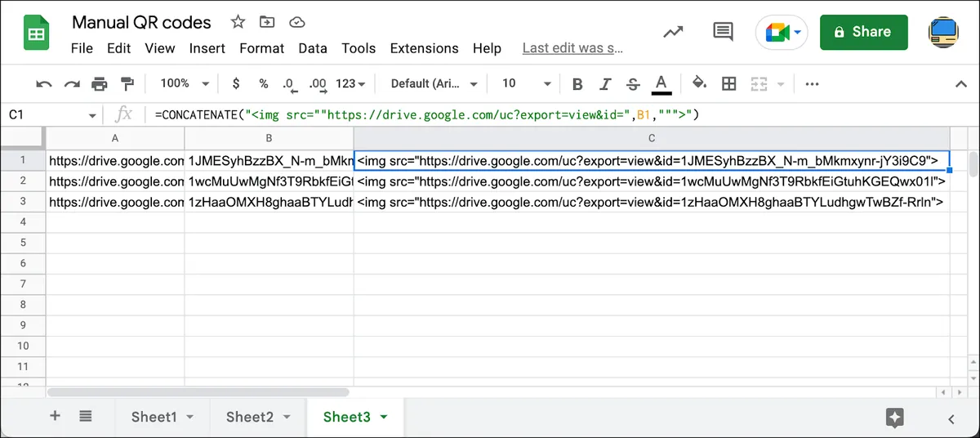Screen dimensions: 980x438
Task: Select cell B3 with 1zHaaOMXH8ghaaBTYLudh
Action: pos(269,201)
